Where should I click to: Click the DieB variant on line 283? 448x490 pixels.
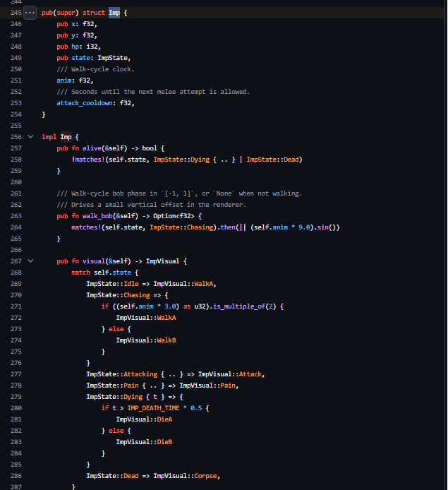pos(164,442)
